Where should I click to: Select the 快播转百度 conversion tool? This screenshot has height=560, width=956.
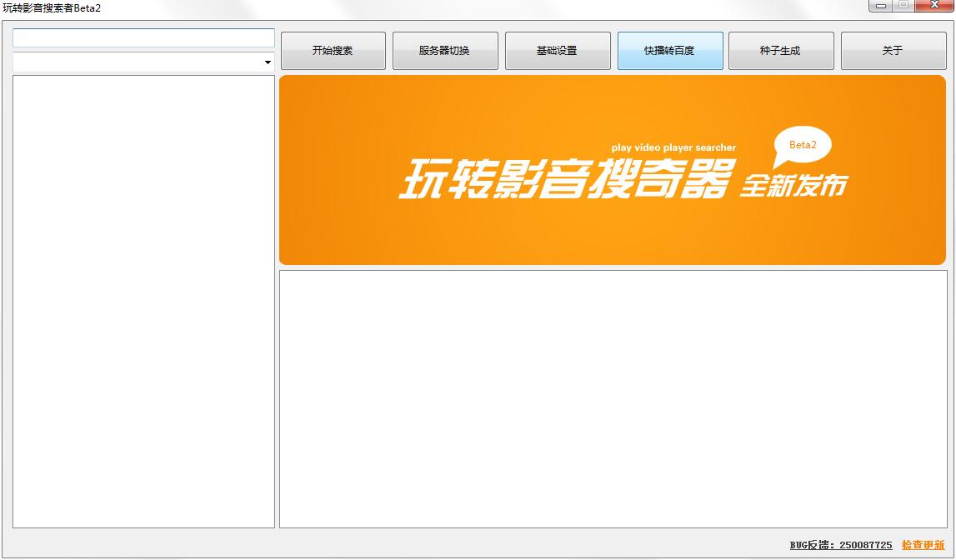670,50
